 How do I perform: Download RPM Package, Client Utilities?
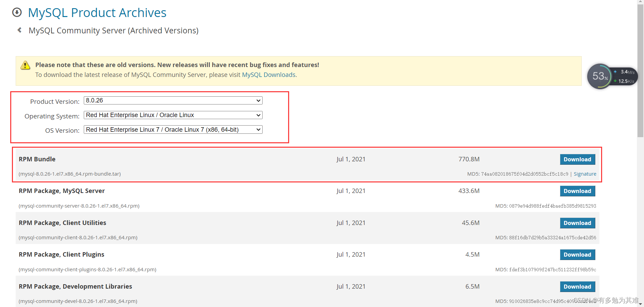tap(578, 223)
